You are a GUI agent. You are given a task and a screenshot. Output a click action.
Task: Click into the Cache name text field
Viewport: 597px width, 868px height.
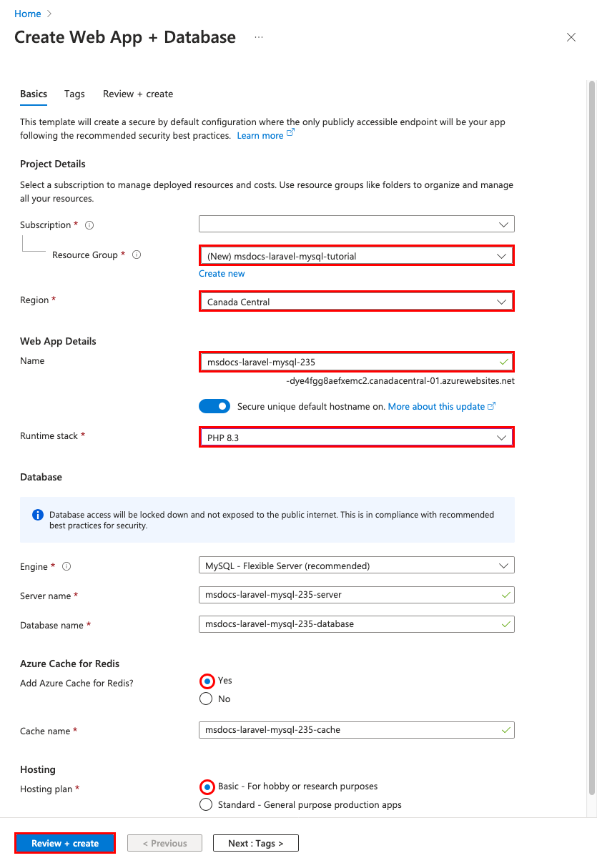pyautogui.click(x=357, y=730)
